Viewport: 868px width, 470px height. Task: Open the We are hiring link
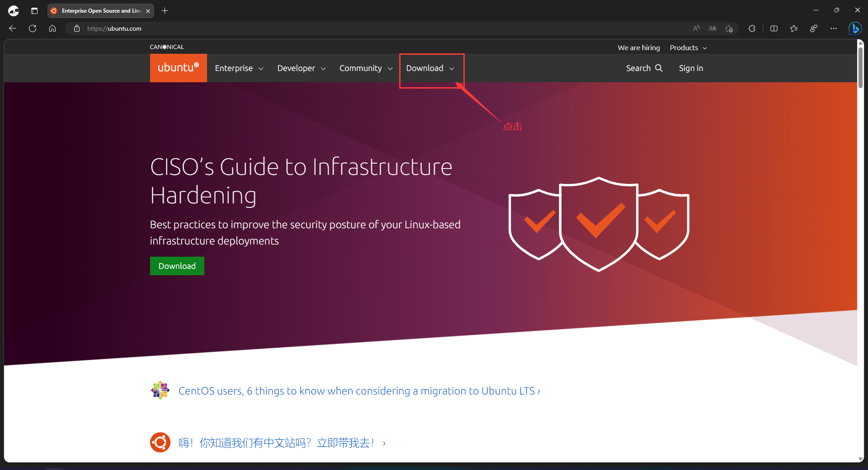pos(639,48)
